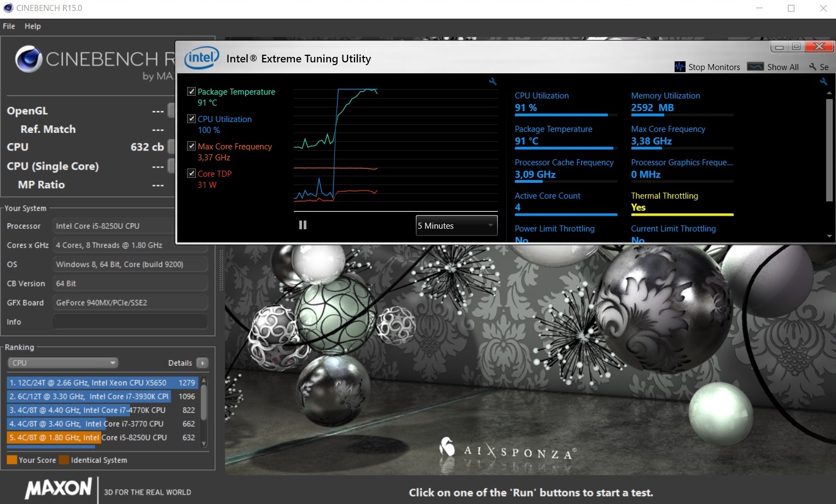Click the wrench icon above the graph

tap(492, 82)
